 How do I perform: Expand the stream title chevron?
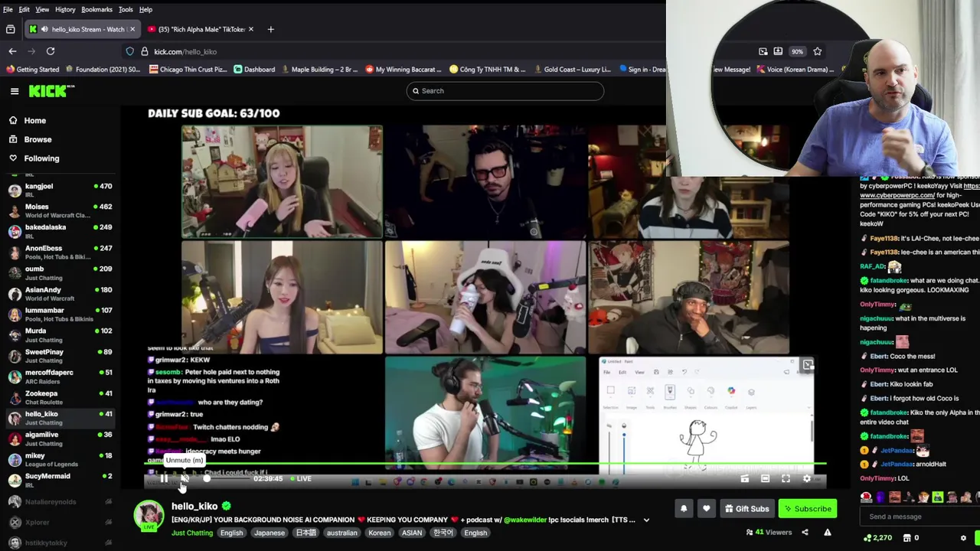646,520
